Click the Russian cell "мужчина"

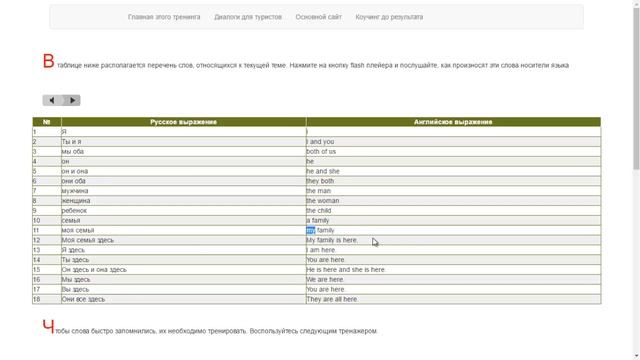pos(184,191)
